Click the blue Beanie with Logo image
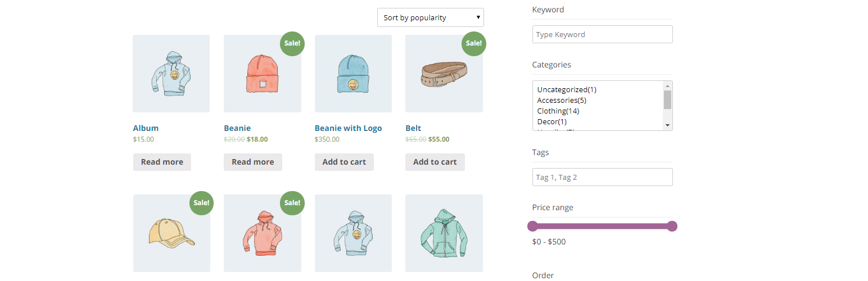868x281 pixels. click(353, 74)
